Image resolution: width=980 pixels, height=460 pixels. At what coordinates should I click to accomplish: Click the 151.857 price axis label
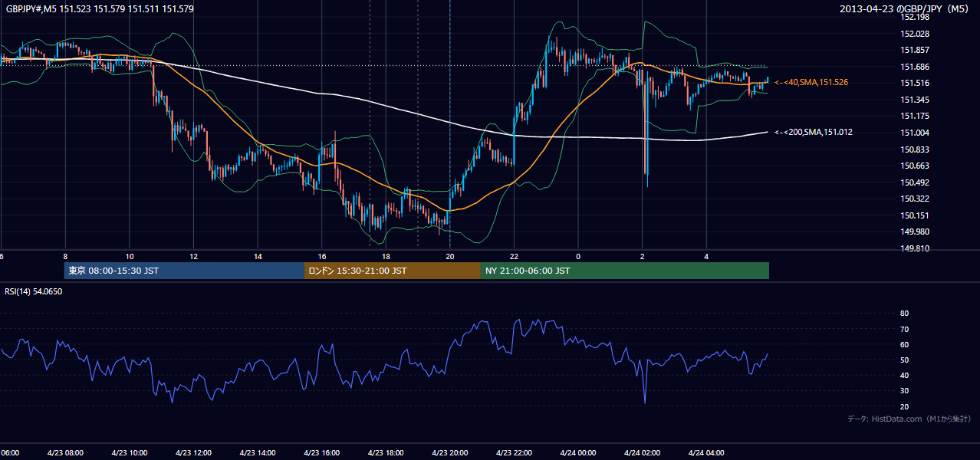pos(915,50)
